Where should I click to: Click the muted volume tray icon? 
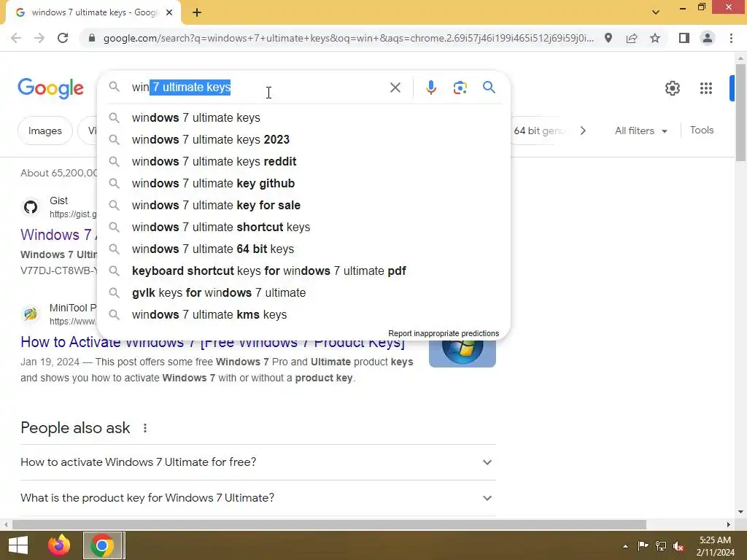click(678, 546)
